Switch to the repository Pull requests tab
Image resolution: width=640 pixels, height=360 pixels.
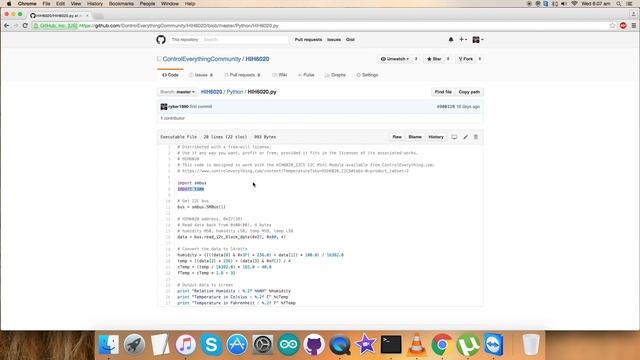click(242, 75)
